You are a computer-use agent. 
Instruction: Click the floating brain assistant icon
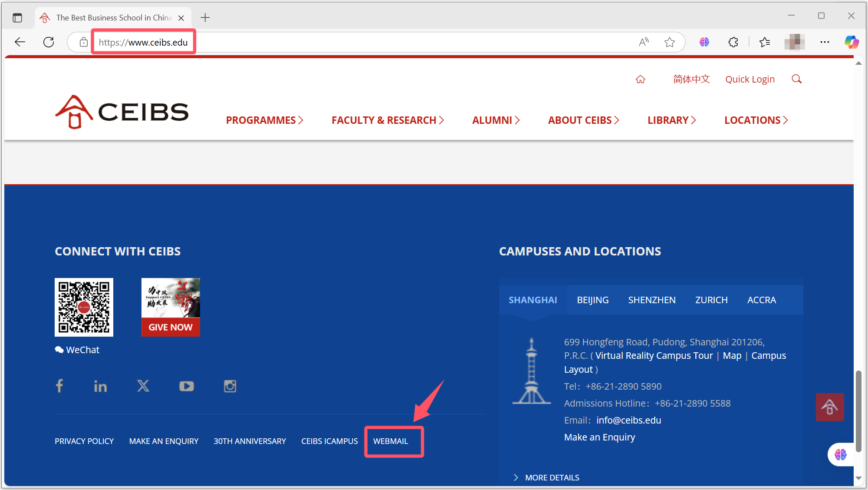click(x=841, y=454)
